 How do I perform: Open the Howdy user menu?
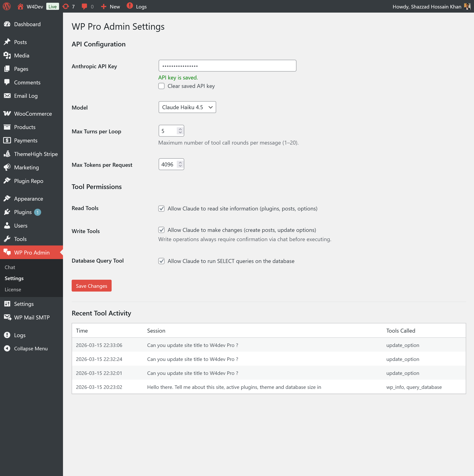(429, 6)
